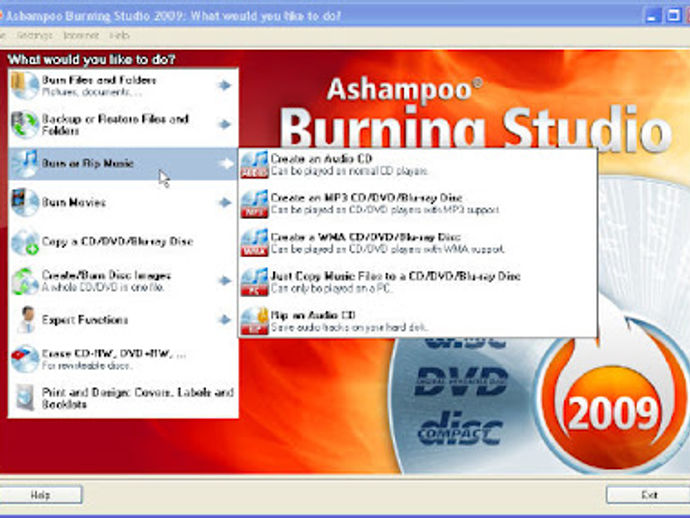Click the Create/Burn Disc Images icon
The height and width of the screenshot is (518, 690).
[25, 281]
